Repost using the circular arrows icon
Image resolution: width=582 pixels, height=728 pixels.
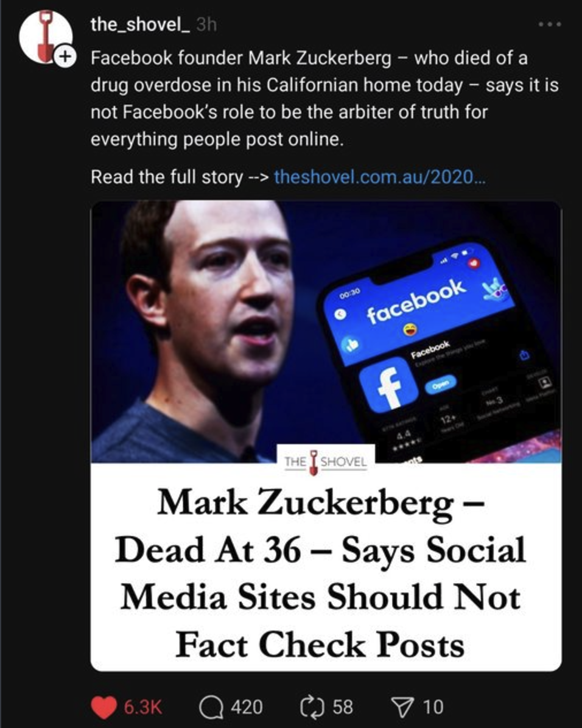tap(312, 707)
